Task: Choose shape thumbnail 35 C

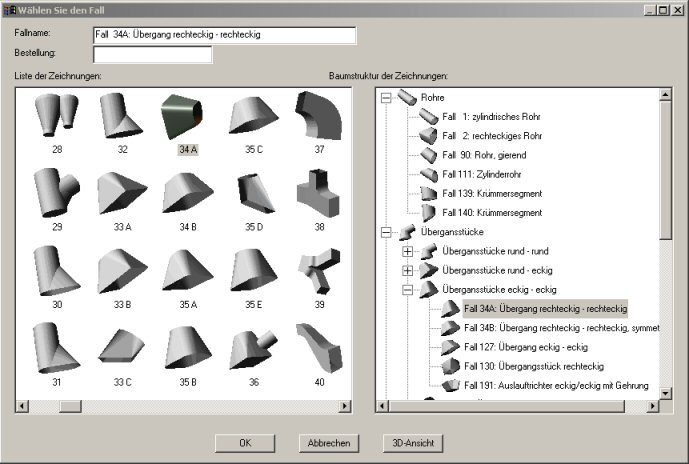Action: pos(254,115)
